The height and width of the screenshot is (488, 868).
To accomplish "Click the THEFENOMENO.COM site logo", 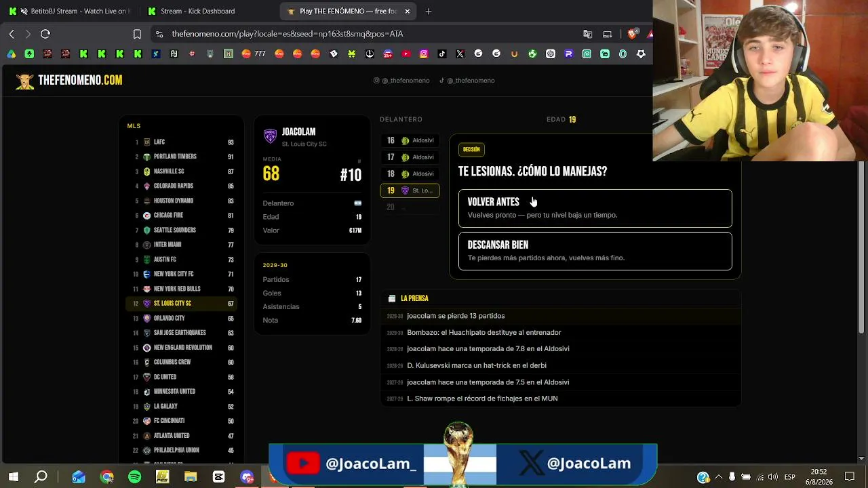I will click(69, 81).
